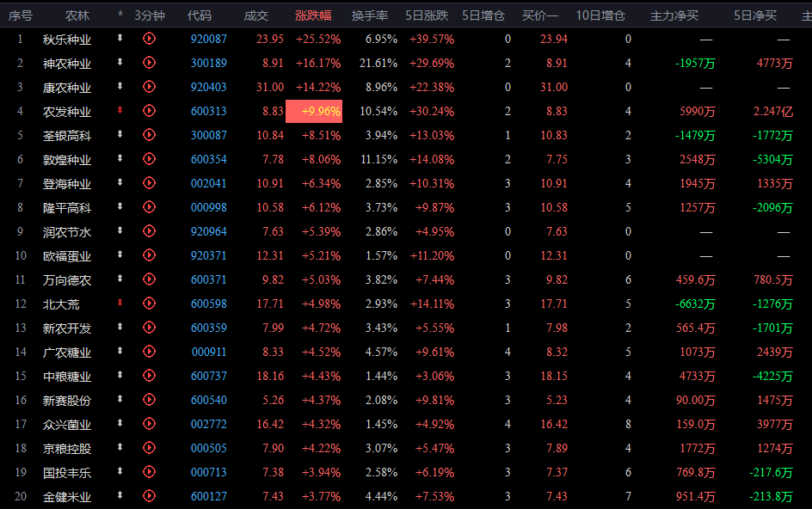
Task: Click play icon in 隆平高科 row
Action: coord(149,207)
